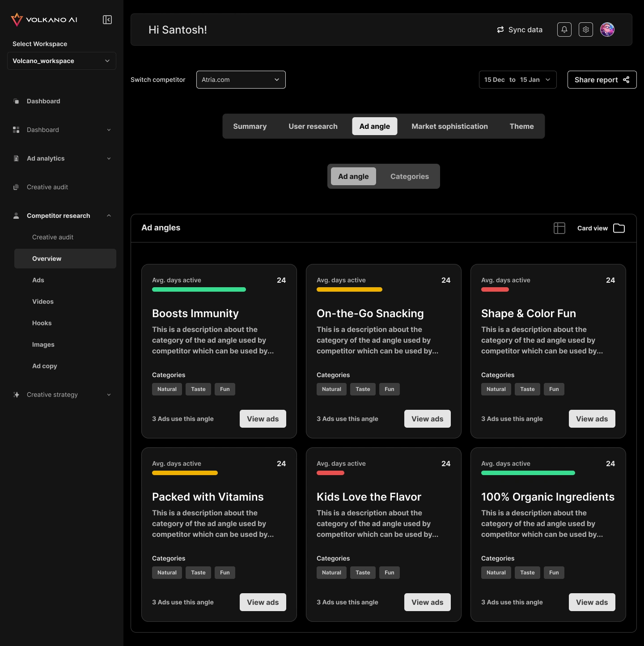Click the yellow progress bar on On-the-Go Snacking
644x646 pixels.
[349, 289]
